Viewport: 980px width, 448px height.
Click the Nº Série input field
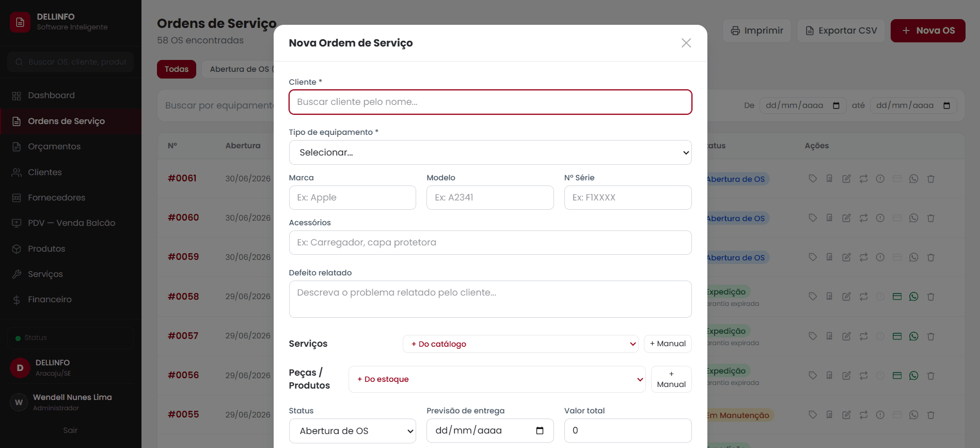click(x=628, y=197)
